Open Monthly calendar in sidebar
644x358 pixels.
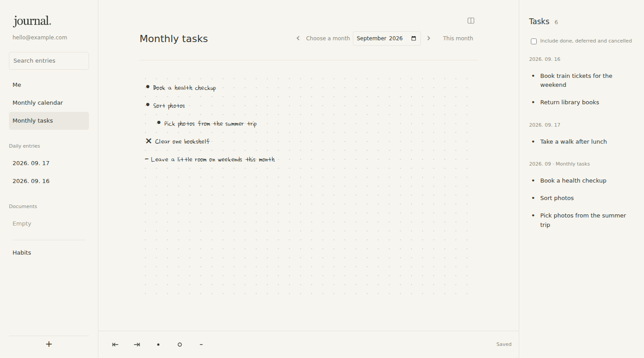point(49,103)
